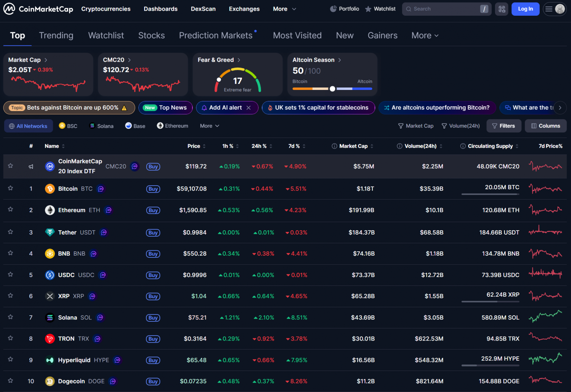Click the Hyperliquid coin logo
The image size is (571, 392).
pyautogui.click(x=50, y=360)
